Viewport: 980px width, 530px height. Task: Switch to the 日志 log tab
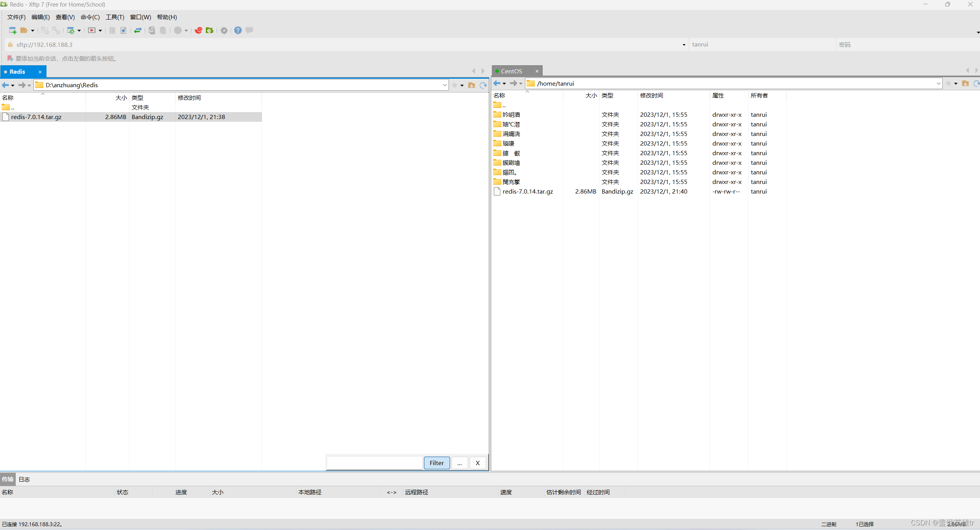(x=24, y=479)
